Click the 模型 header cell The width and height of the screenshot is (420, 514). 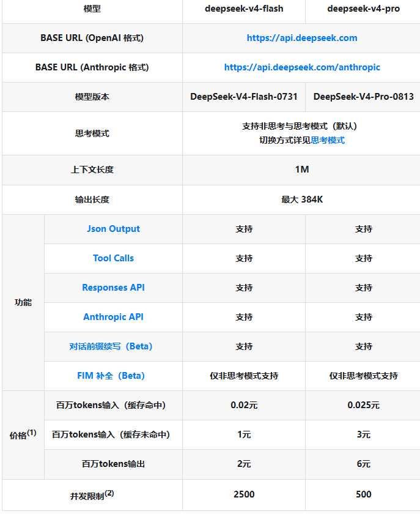tap(92, 9)
